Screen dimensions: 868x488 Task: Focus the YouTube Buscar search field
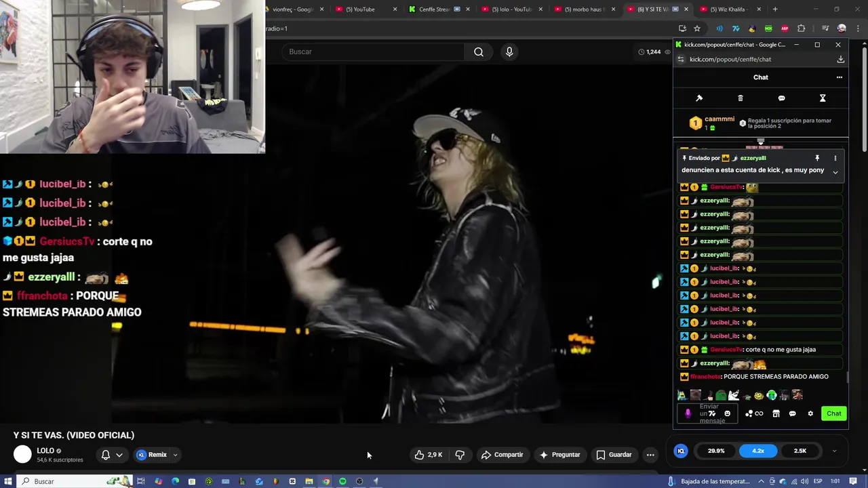click(373, 52)
